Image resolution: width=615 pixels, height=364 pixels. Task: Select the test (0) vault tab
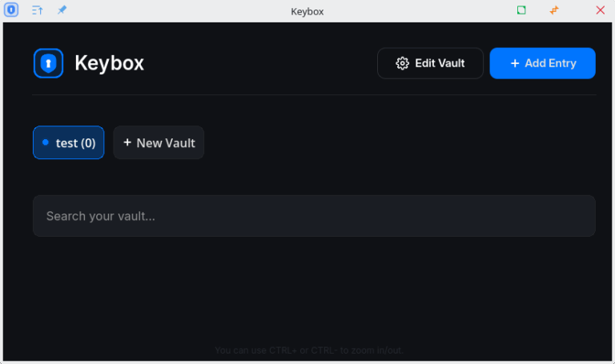click(x=68, y=142)
